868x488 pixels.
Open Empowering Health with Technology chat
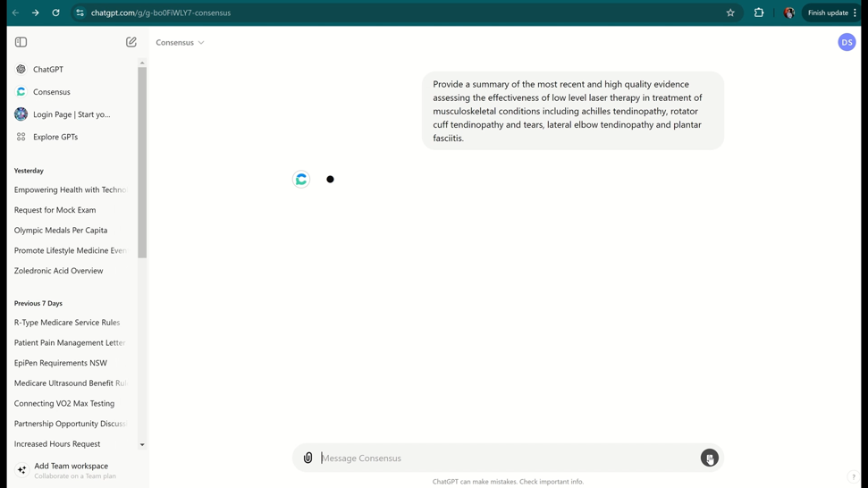coord(72,189)
